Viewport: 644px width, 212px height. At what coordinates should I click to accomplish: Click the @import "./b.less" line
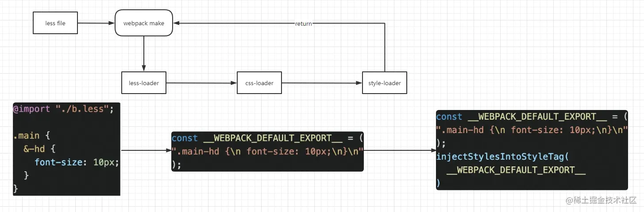64,109
